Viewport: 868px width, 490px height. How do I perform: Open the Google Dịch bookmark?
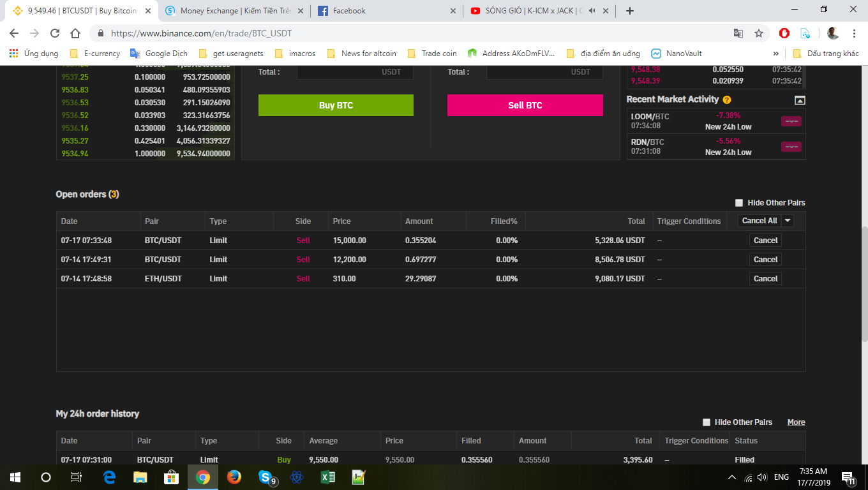(x=159, y=54)
